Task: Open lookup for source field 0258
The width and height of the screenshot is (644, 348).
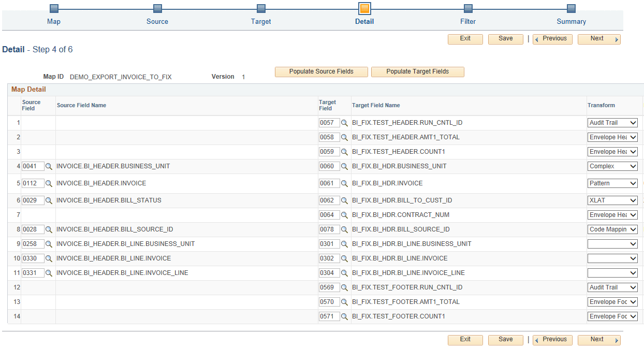Action: (x=49, y=244)
